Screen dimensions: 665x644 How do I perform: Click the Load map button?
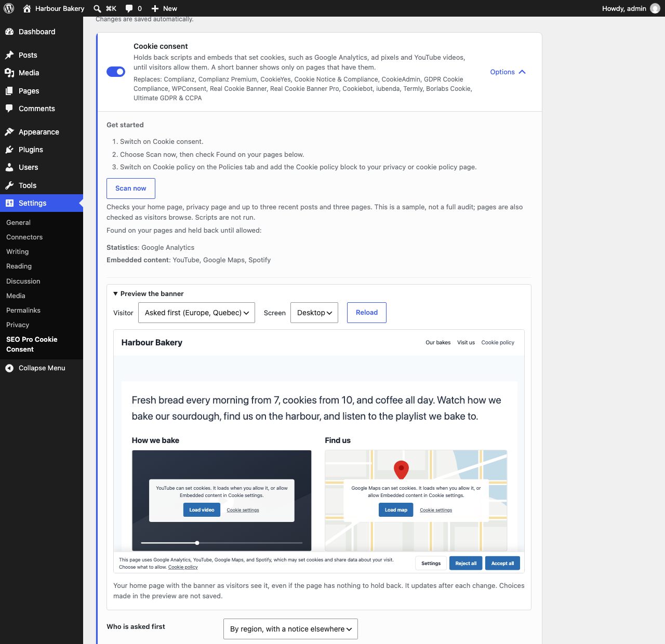point(396,510)
